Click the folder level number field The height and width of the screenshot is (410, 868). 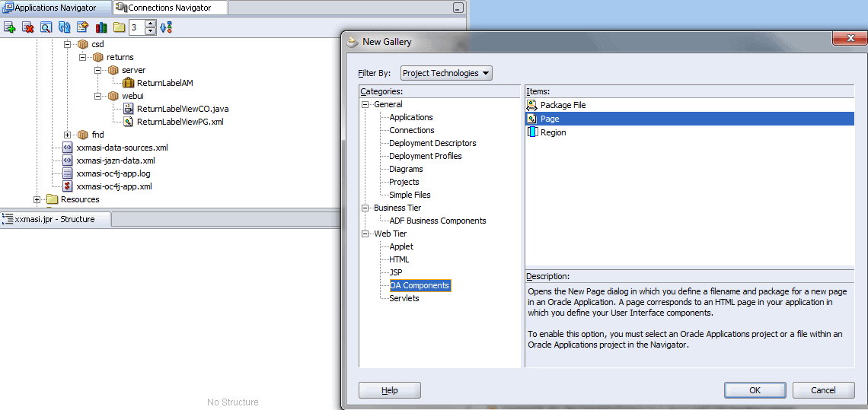137,27
